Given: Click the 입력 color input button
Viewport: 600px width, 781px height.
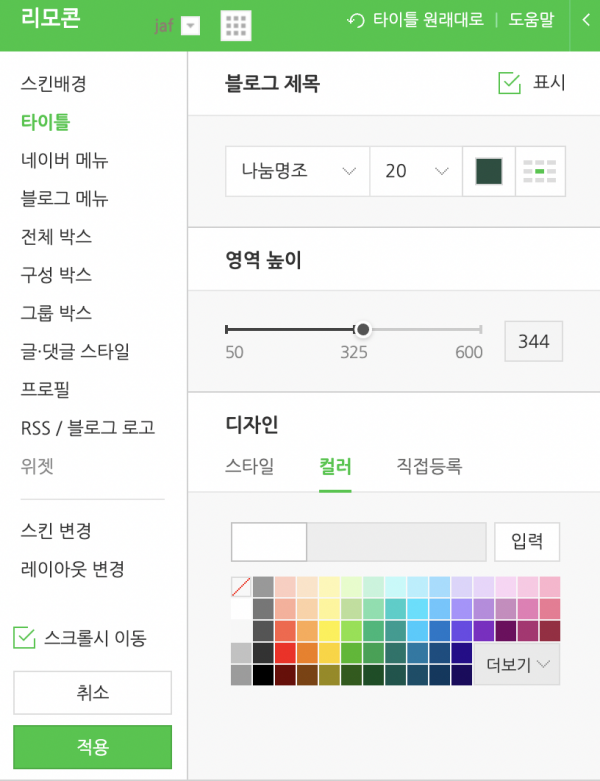Looking at the screenshot, I should pos(527,541).
